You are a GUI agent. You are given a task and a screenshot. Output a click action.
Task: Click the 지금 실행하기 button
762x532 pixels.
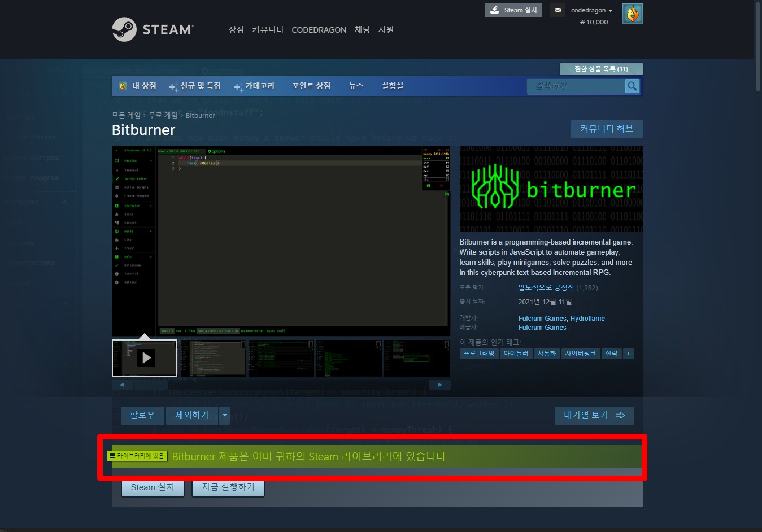pos(228,487)
